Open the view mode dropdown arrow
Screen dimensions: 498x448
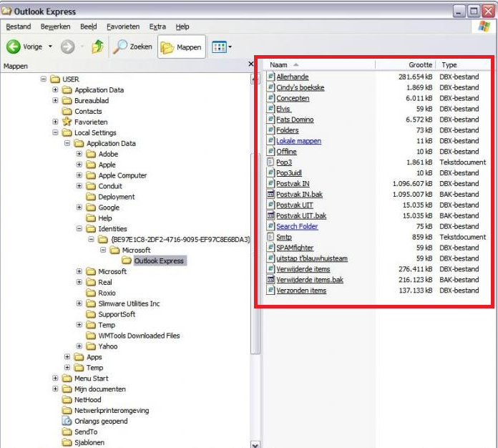(230, 47)
